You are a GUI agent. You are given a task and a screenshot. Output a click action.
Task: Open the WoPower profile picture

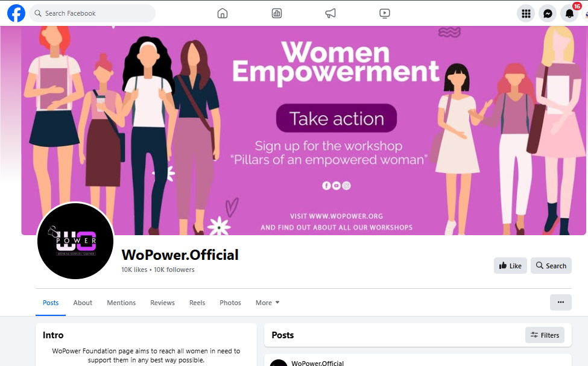(x=75, y=241)
